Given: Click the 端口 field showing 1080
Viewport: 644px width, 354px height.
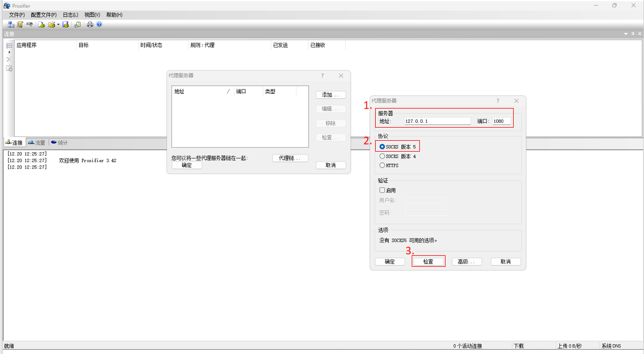Looking at the screenshot, I should click(502, 121).
